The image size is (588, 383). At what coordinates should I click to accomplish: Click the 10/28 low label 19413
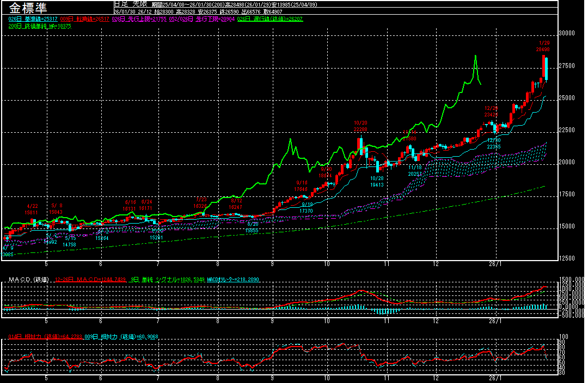[x=376, y=184]
